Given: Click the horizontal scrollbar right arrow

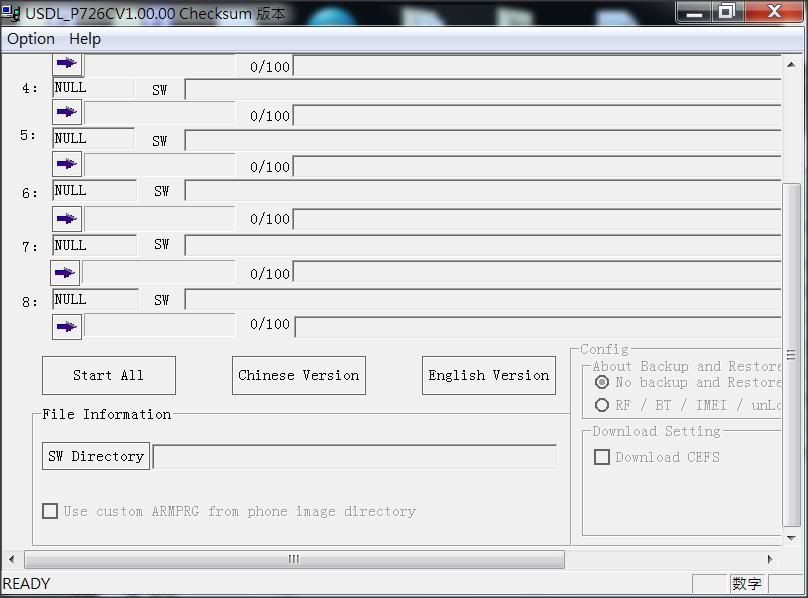Looking at the screenshot, I should (770, 559).
